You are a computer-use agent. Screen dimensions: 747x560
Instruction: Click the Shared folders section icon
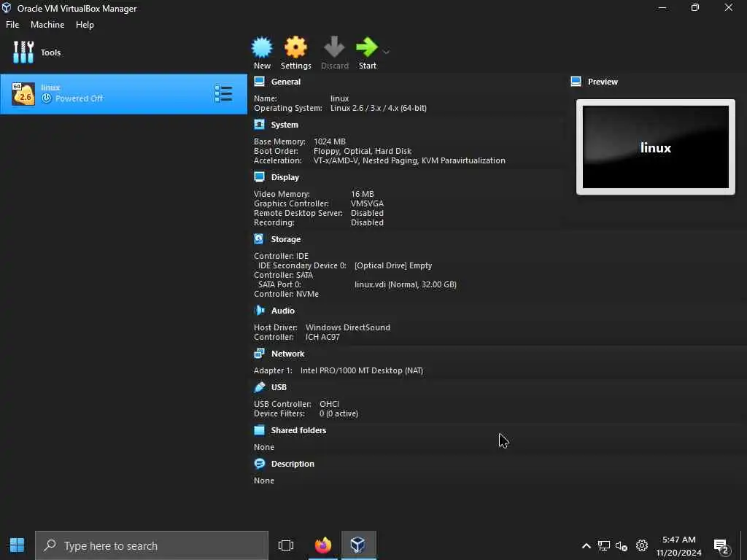[259, 430]
